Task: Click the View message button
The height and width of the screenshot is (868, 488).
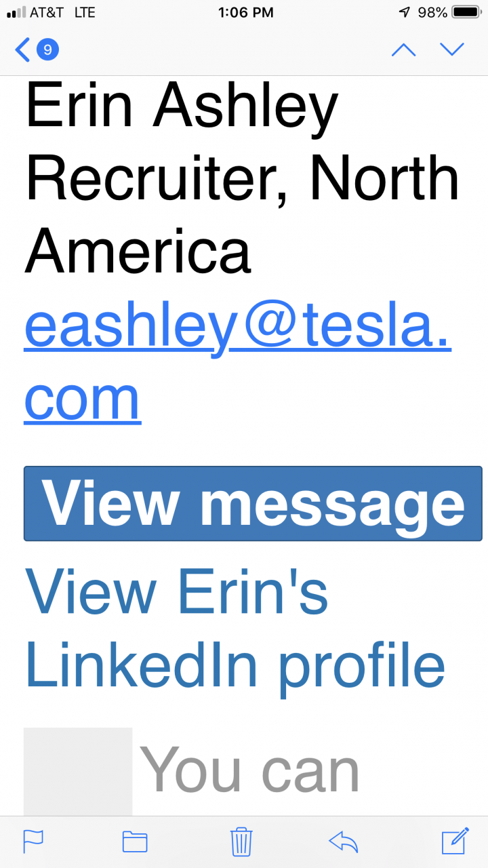Action: point(253,503)
